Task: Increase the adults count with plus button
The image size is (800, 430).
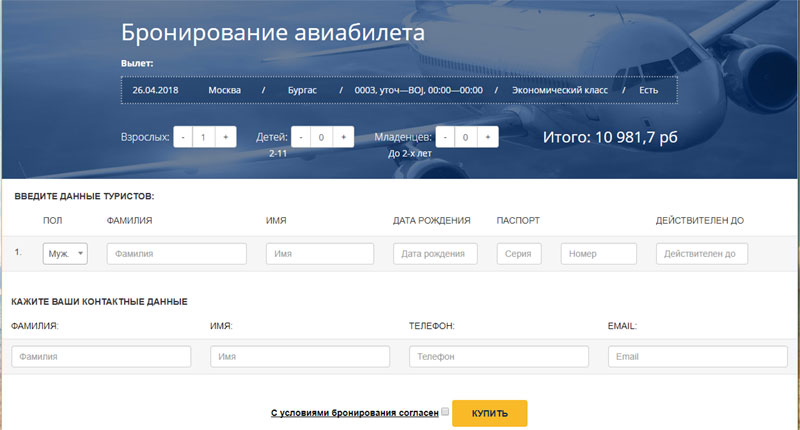Action: click(226, 137)
